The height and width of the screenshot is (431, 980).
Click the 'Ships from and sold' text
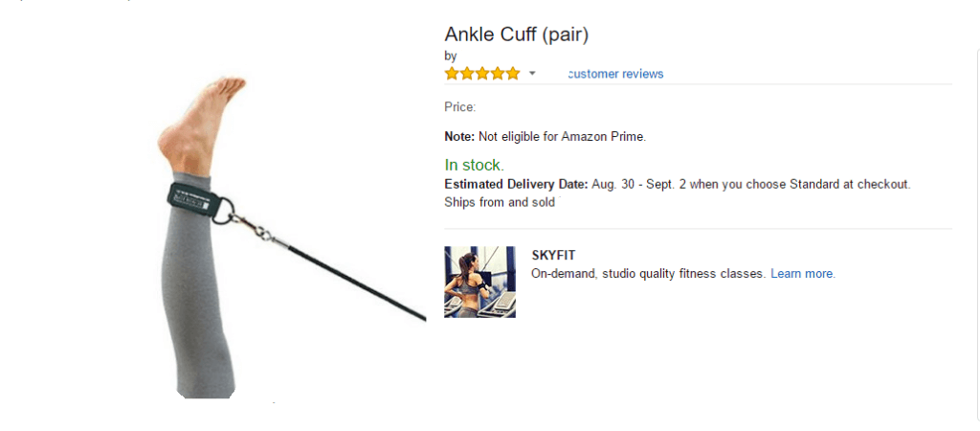(500, 202)
